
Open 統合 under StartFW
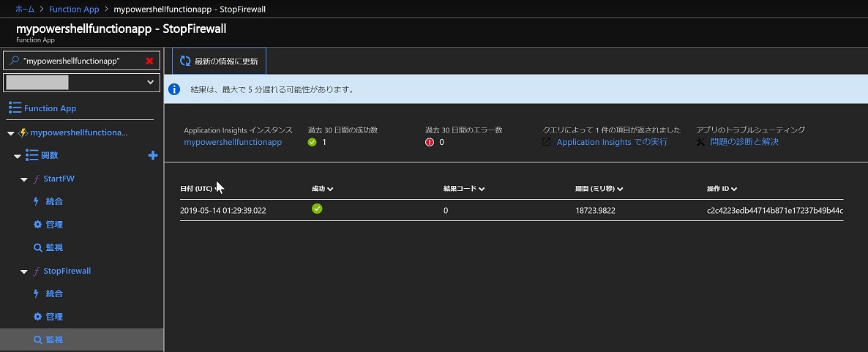point(54,201)
